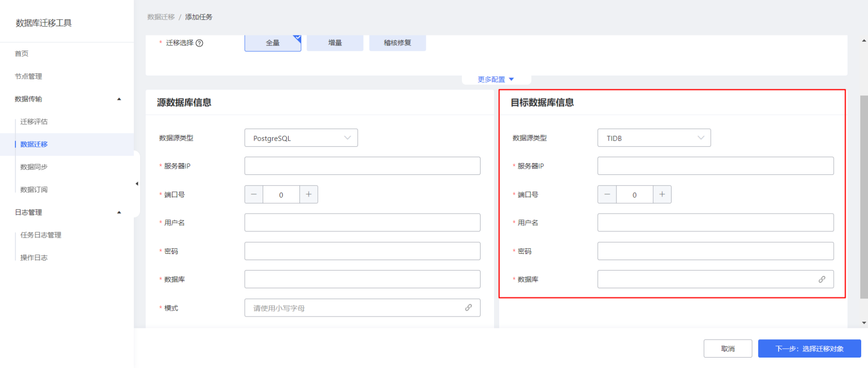The width and height of the screenshot is (868, 368).
Task: Select the 增量 migration option
Action: [335, 43]
